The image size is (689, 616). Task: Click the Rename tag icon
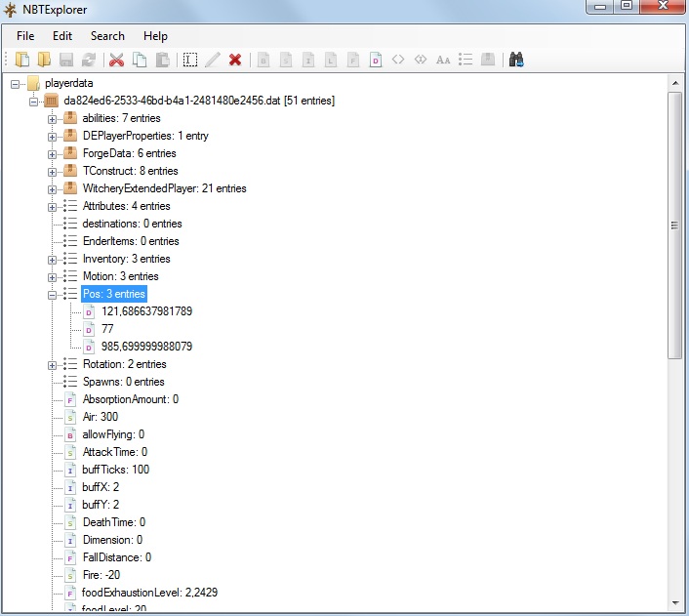[190, 60]
